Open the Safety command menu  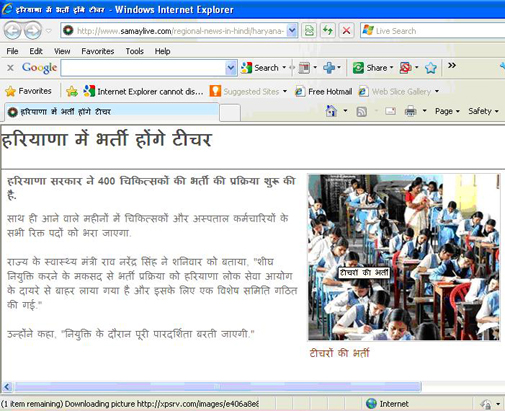[483, 111]
